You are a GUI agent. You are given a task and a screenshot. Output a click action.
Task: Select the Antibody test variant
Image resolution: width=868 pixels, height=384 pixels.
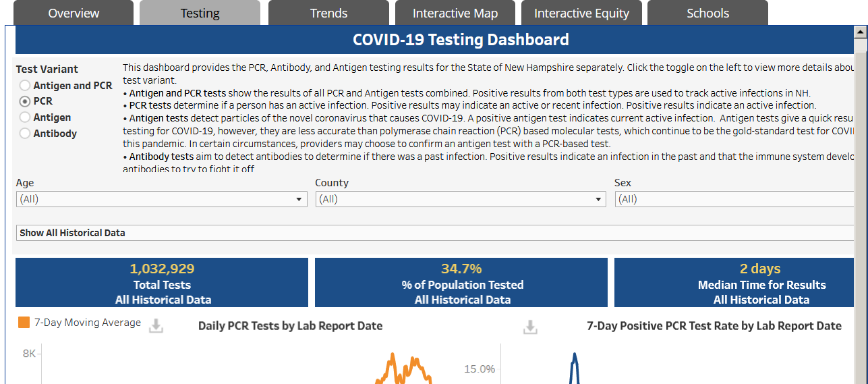(25, 134)
